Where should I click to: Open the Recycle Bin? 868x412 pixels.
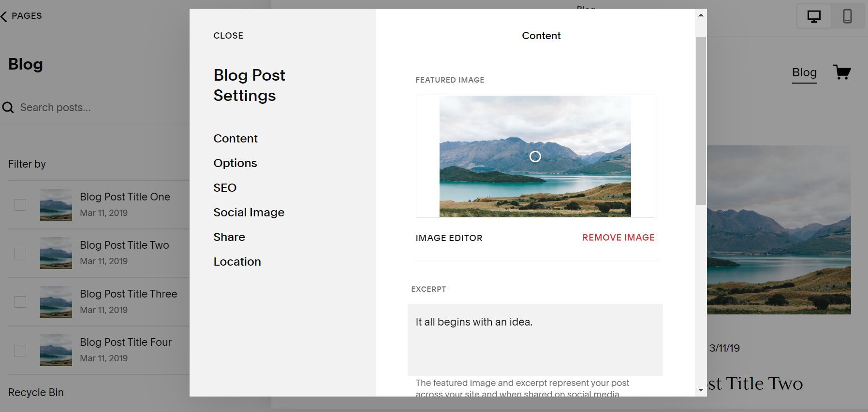[36, 392]
